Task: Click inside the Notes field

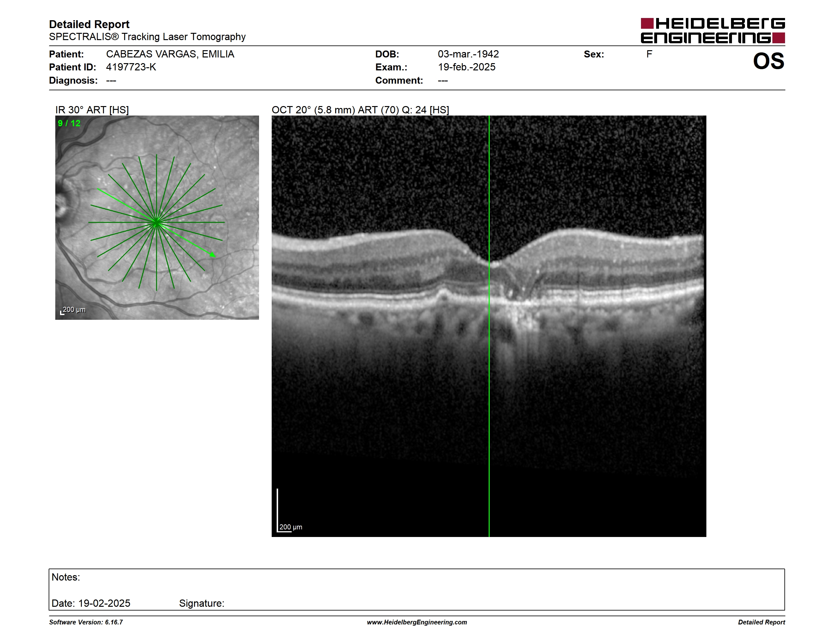Action: point(417,589)
